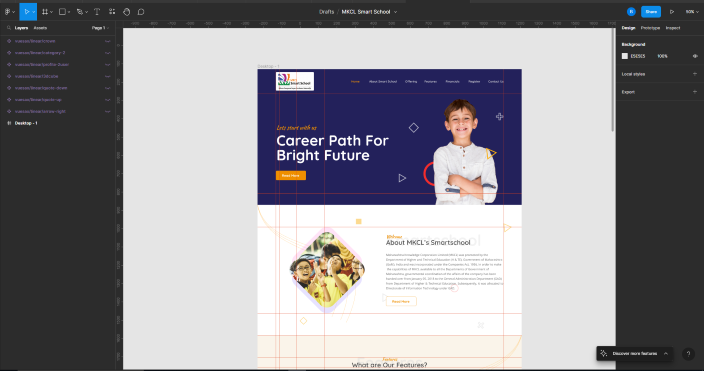Image resolution: width=704 pixels, height=371 pixels.
Task: Open the Figma main menu
Action: point(9,12)
